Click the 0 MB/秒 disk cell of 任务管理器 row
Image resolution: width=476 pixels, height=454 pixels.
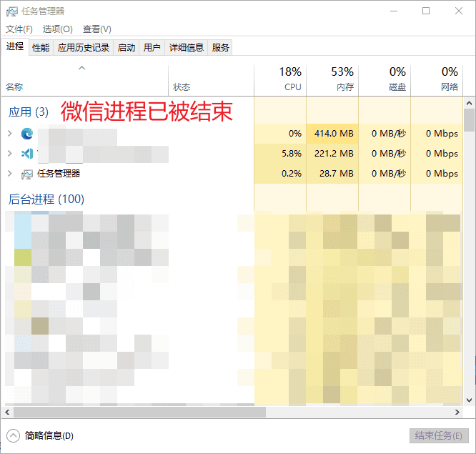(385, 174)
